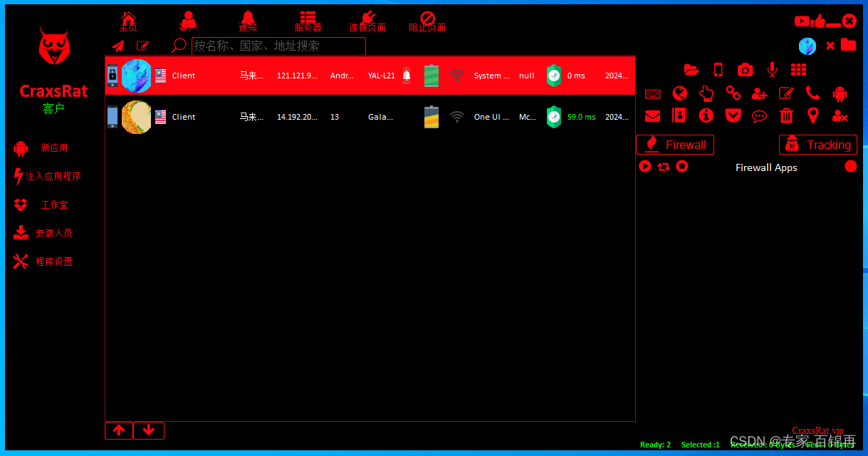Stop playback with the stop control
Image resolution: width=868 pixels, height=456 pixels.
tap(681, 166)
